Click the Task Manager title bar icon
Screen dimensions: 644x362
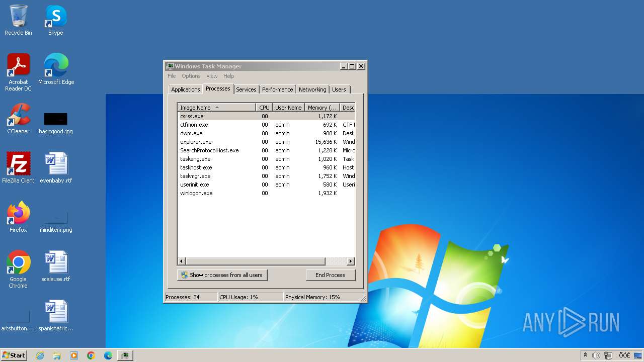170,66
